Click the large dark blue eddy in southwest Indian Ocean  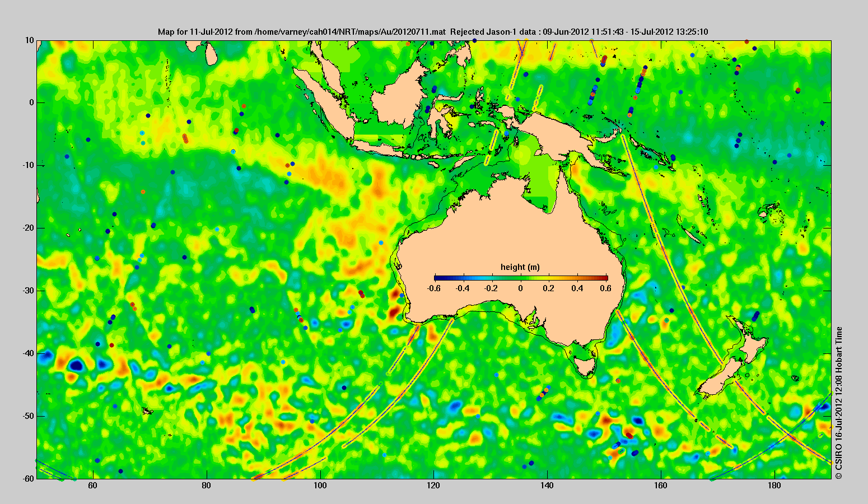(x=76, y=366)
